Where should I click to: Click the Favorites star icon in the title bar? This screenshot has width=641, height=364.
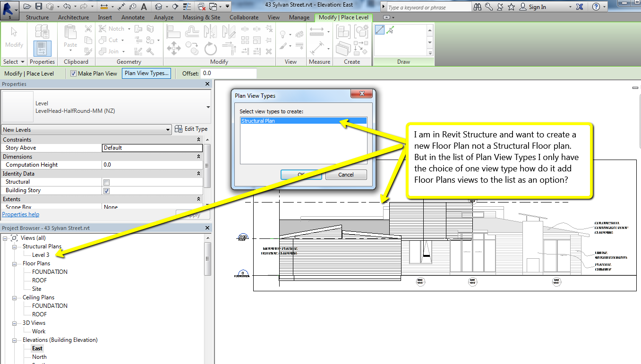pos(511,7)
